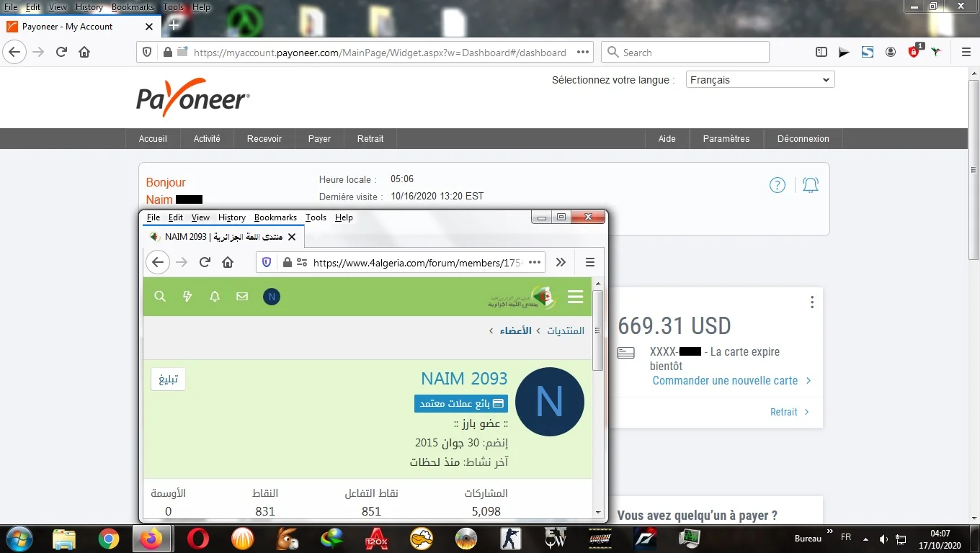This screenshot has height=553, width=980.
Task: Click the lightning bolt what's new icon
Action: pos(187,296)
